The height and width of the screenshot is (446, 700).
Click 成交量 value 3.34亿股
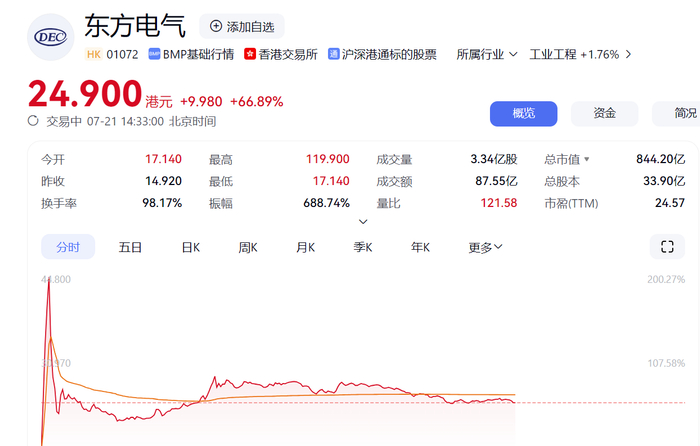494,159
